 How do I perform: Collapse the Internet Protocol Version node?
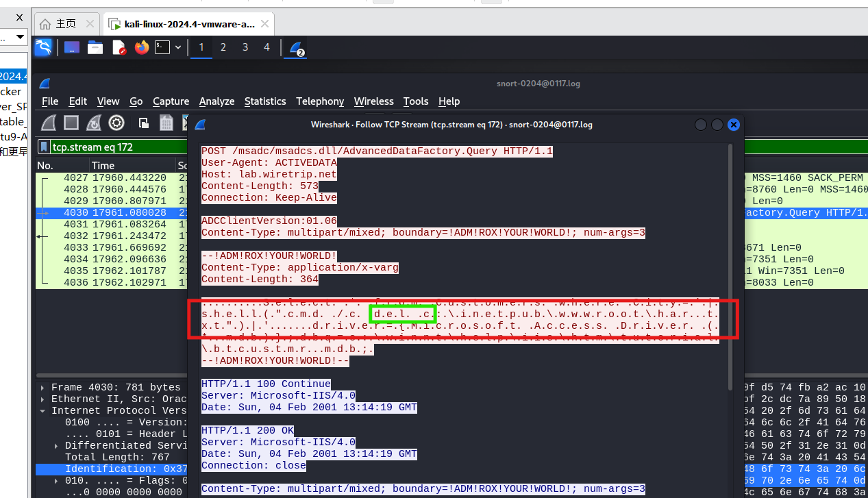coord(42,411)
